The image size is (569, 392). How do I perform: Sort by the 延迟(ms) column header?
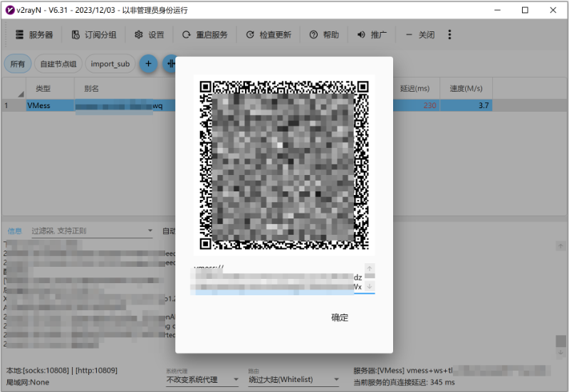(x=414, y=88)
